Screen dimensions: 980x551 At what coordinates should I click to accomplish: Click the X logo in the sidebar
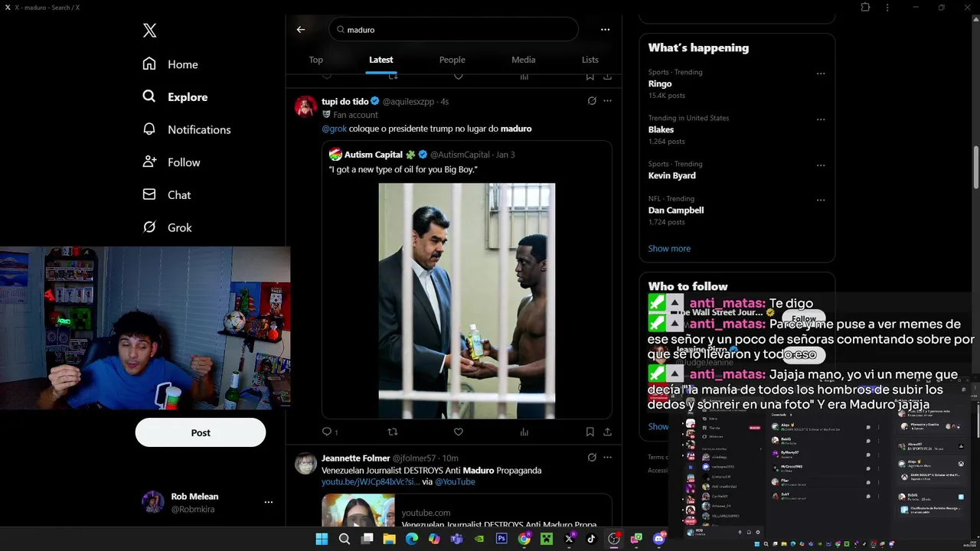(149, 31)
